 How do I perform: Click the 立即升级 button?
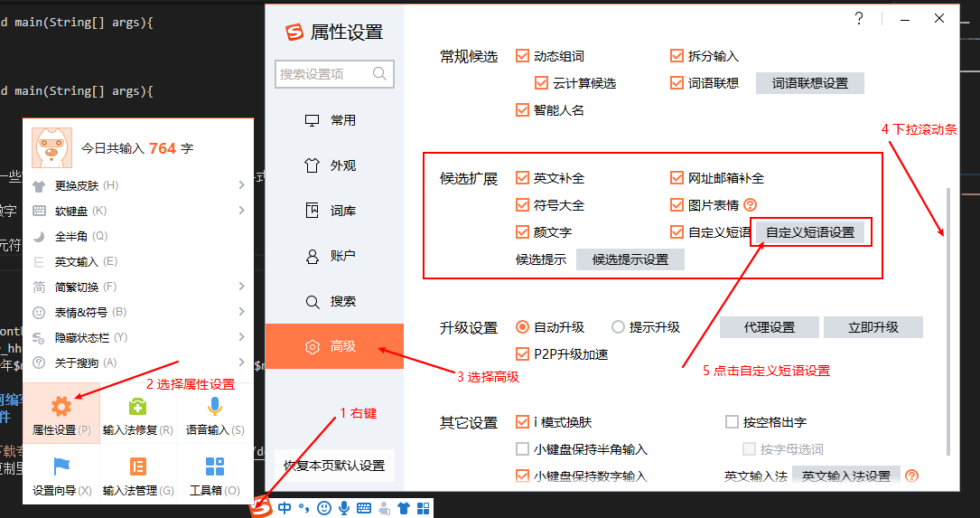coord(873,327)
